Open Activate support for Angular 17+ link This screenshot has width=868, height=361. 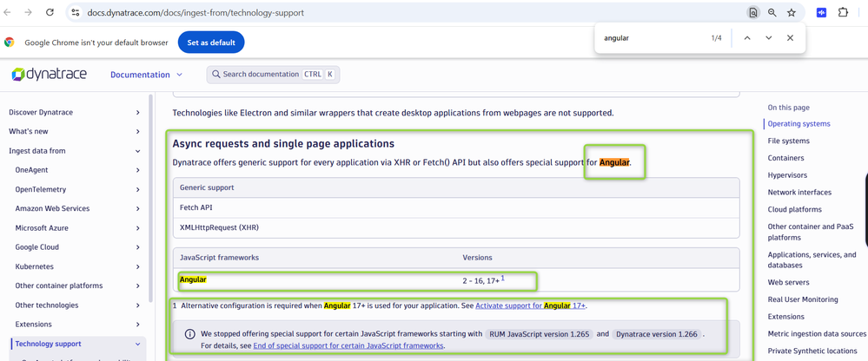(530, 305)
